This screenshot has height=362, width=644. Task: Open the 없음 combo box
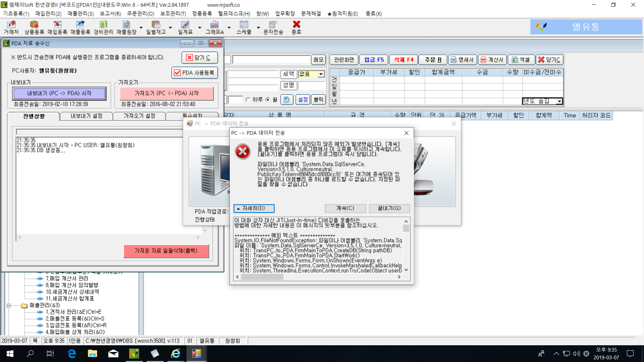(312, 74)
